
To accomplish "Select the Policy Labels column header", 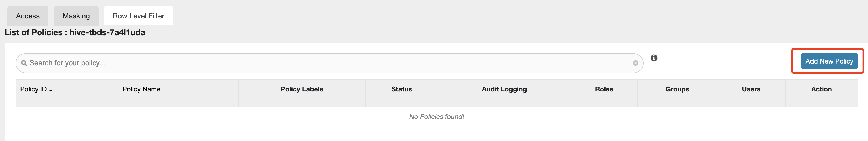I will 302,89.
